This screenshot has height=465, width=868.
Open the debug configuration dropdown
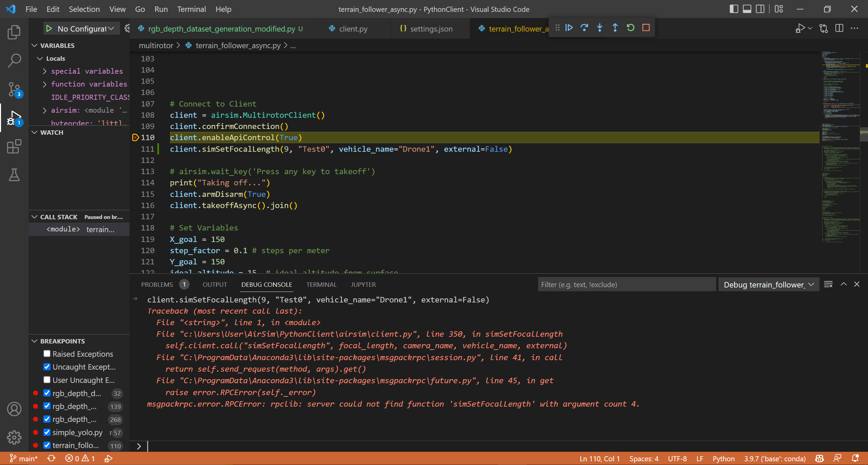tap(81, 28)
